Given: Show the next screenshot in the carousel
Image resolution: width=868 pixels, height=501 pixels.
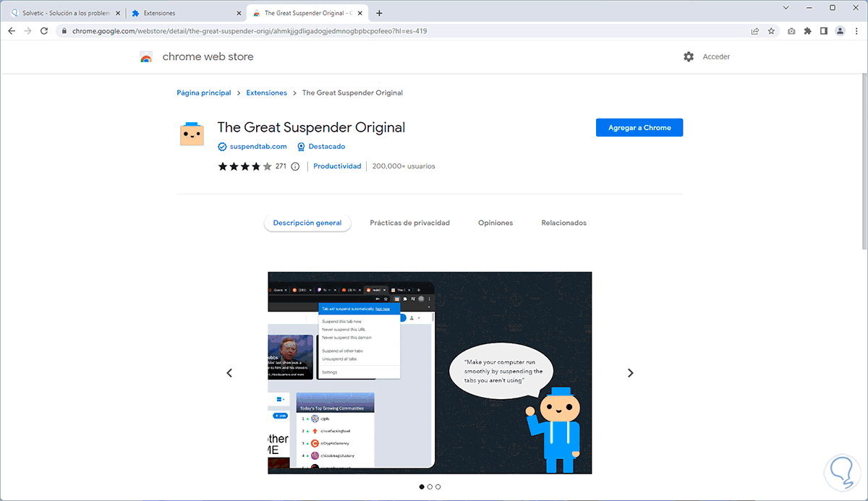Looking at the screenshot, I should pos(630,373).
